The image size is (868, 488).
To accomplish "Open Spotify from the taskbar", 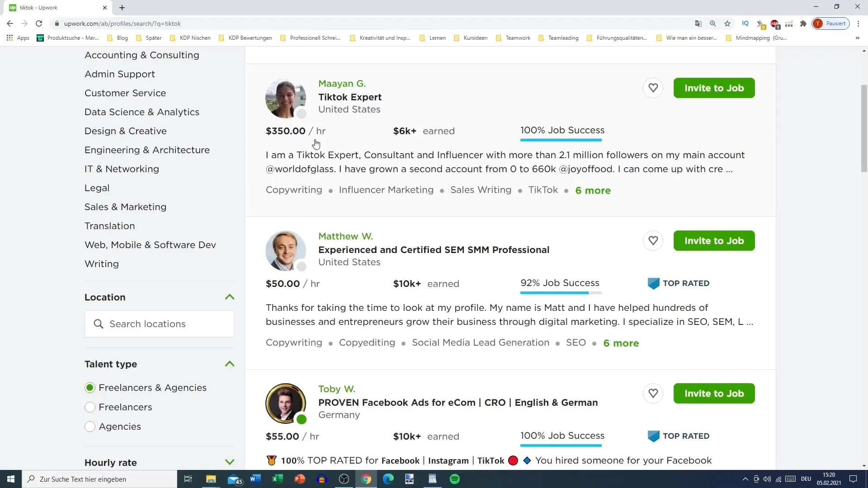I will tap(455, 479).
